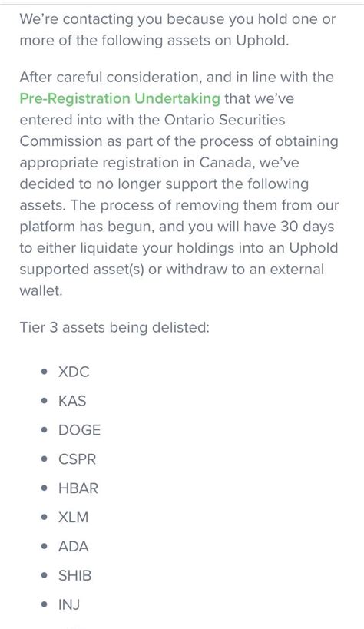Open the Pre-Registration Undertaking link
Screen dimensions: 364x629
point(120,98)
